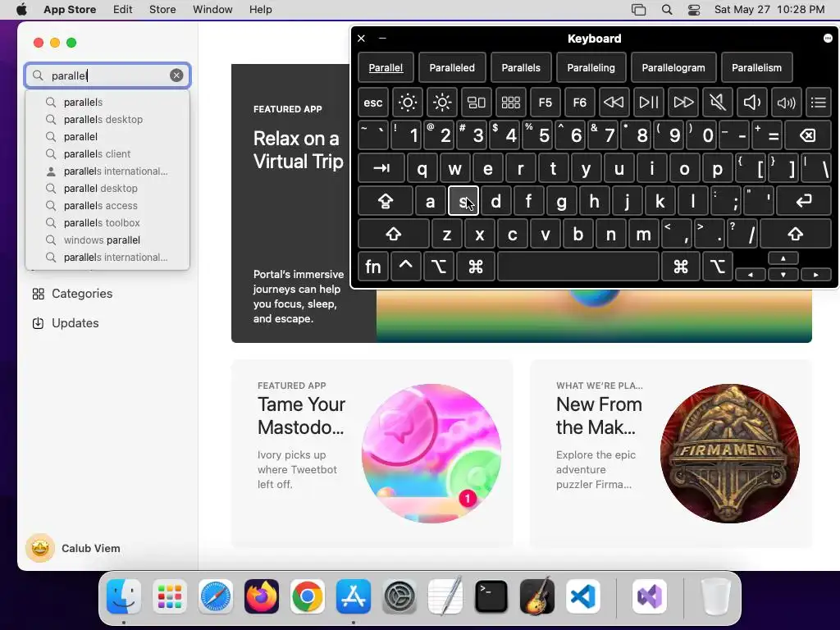The width and height of the screenshot is (840, 630).
Task: Launch Firefox from the Dock
Action: click(262, 596)
